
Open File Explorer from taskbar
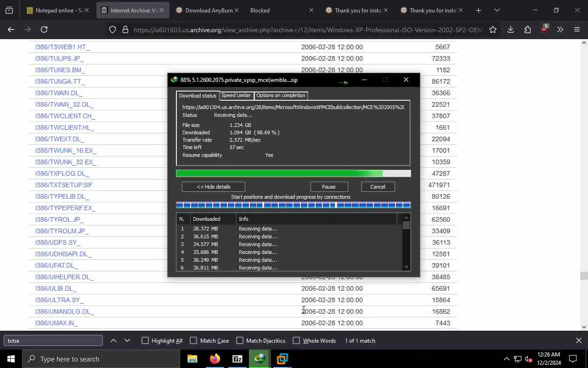pos(192,359)
